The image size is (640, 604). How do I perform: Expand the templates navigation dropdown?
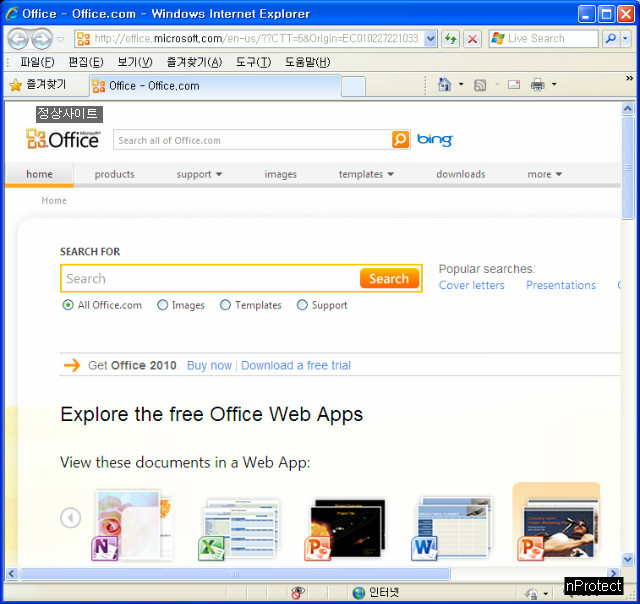(x=390, y=174)
